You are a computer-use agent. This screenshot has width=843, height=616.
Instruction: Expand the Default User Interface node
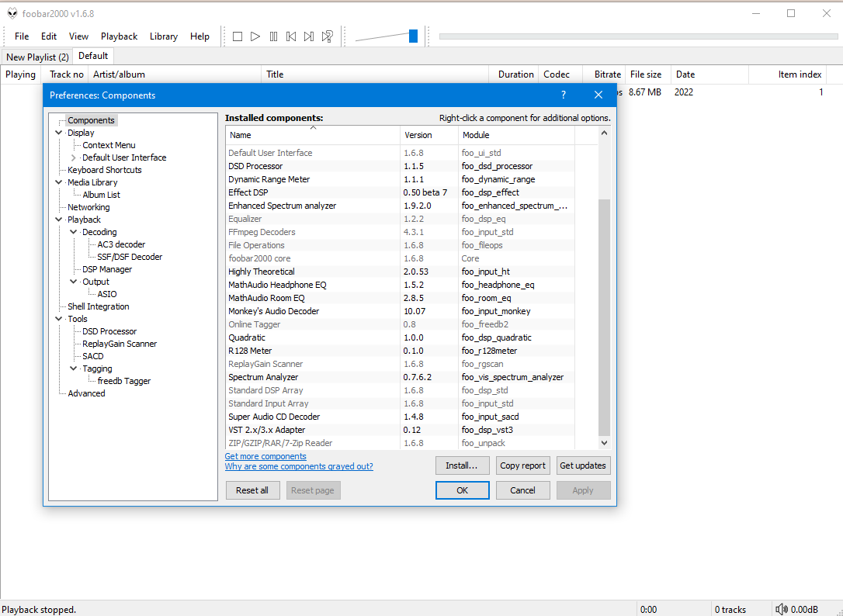[x=74, y=157]
